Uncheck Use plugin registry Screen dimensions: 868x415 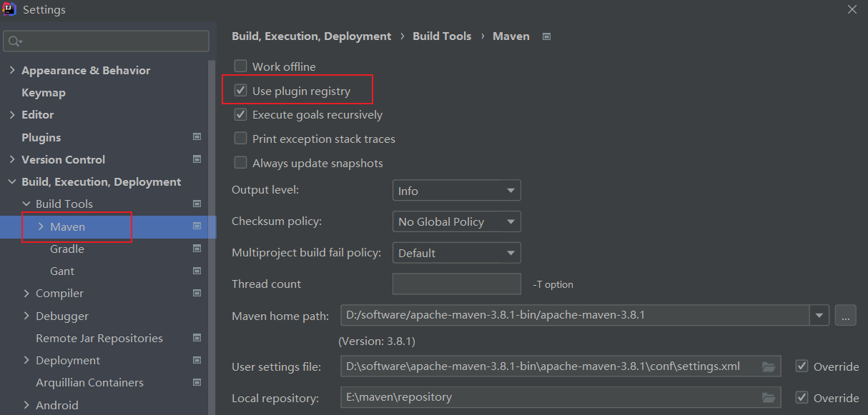click(240, 90)
